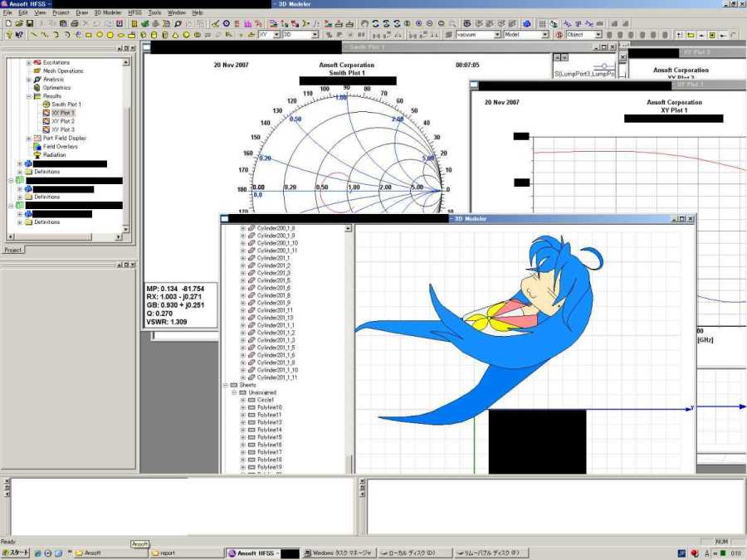Open the File menu
This screenshot has width=747, height=560.
pos(7,12)
